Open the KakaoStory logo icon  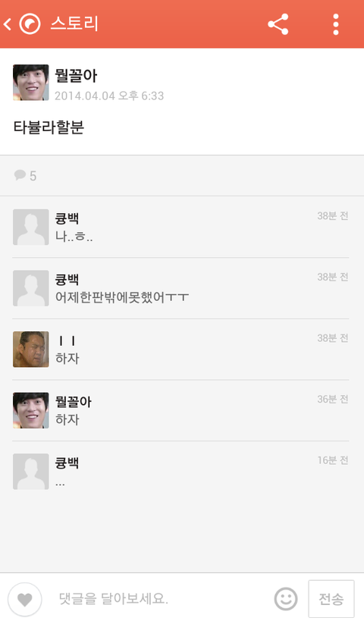[x=30, y=24]
